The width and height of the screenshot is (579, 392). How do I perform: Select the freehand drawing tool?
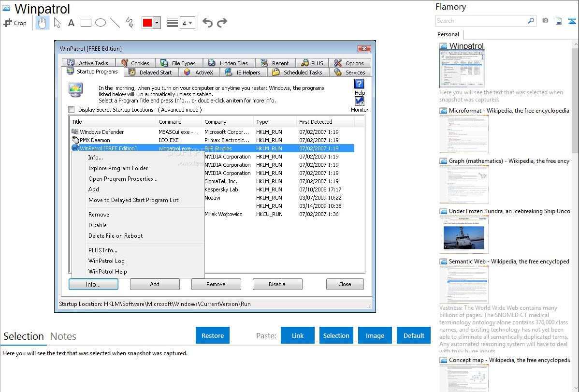tap(129, 23)
